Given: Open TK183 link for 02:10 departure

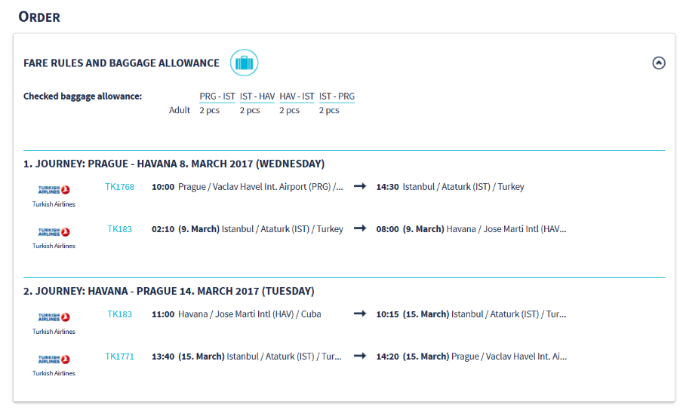Looking at the screenshot, I should coord(119,229).
